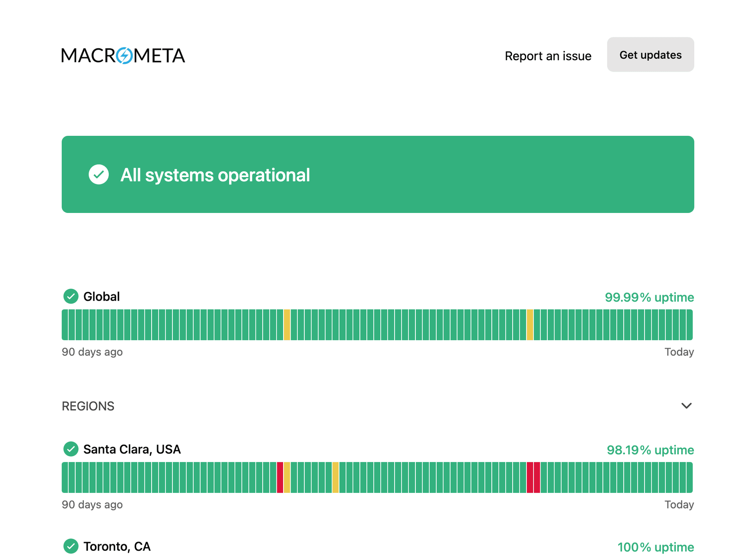Open the Report an issue link
756x557 pixels.
pyautogui.click(x=548, y=56)
